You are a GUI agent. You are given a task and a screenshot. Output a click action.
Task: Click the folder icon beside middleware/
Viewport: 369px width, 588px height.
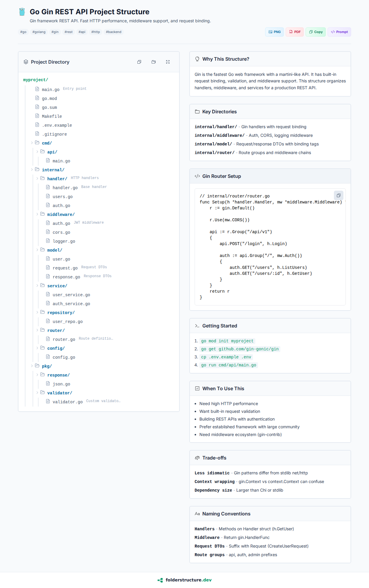[x=43, y=214]
